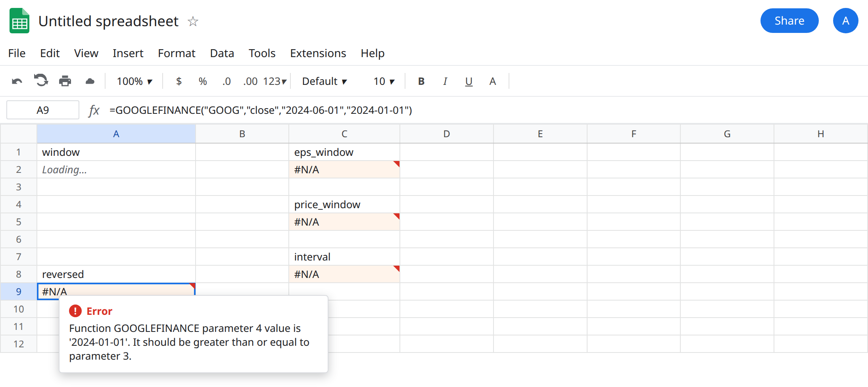This screenshot has width=868, height=387.
Task: Open the font size 10 dropdown
Action: pos(384,81)
